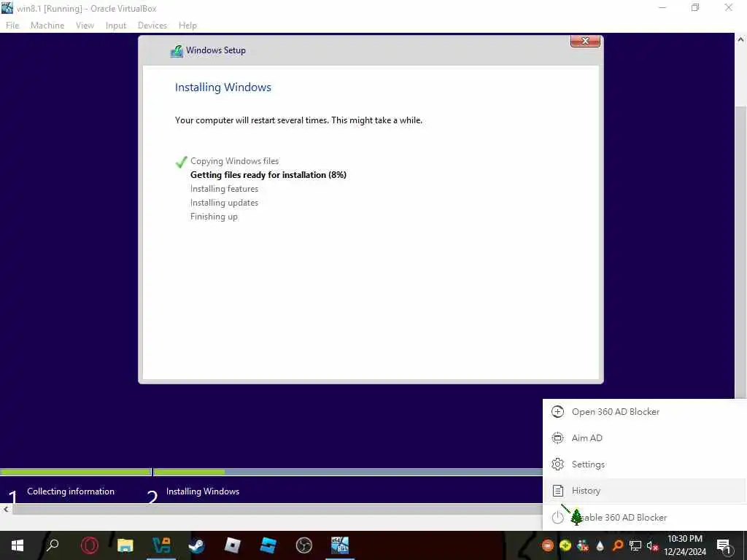Click the green plus tray icon
The image size is (747, 560).
565,545
